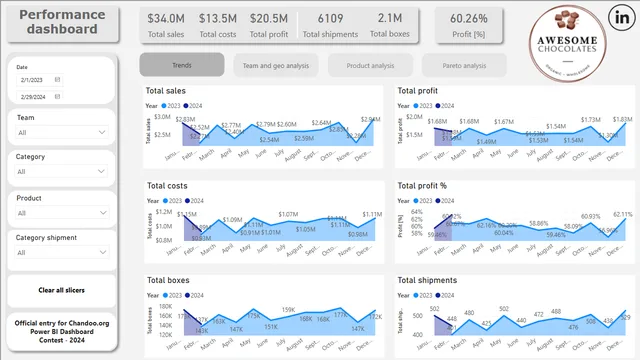
Task: Click the Total costs chart title
Action: click(167, 186)
